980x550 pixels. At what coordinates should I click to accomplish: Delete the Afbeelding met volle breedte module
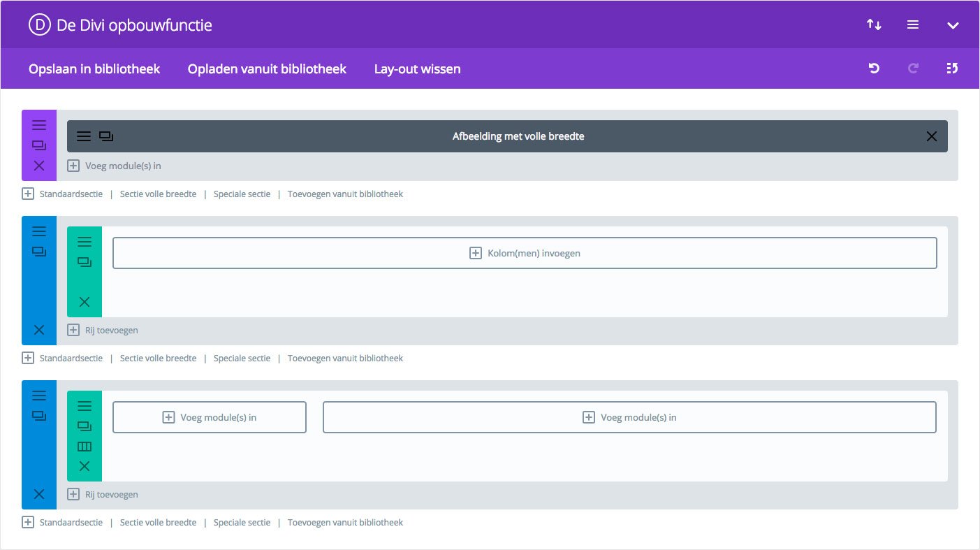tap(931, 136)
